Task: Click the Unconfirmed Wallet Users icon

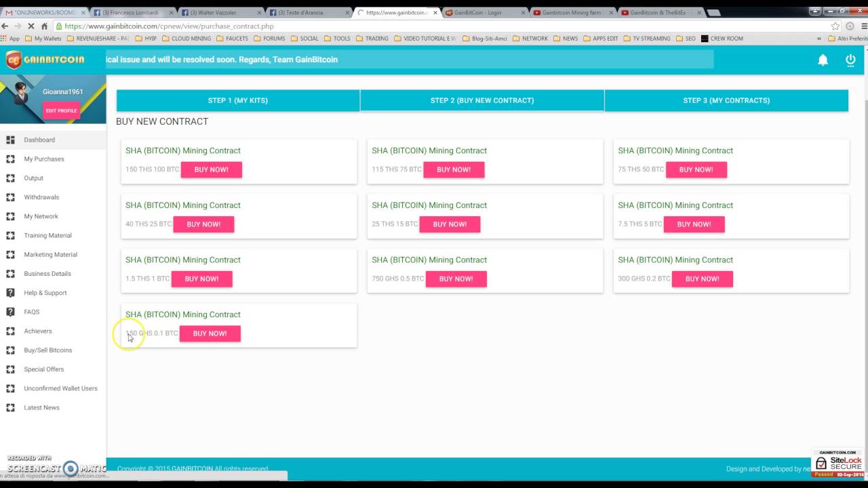Action: pyautogui.click(x=10, y=388)
